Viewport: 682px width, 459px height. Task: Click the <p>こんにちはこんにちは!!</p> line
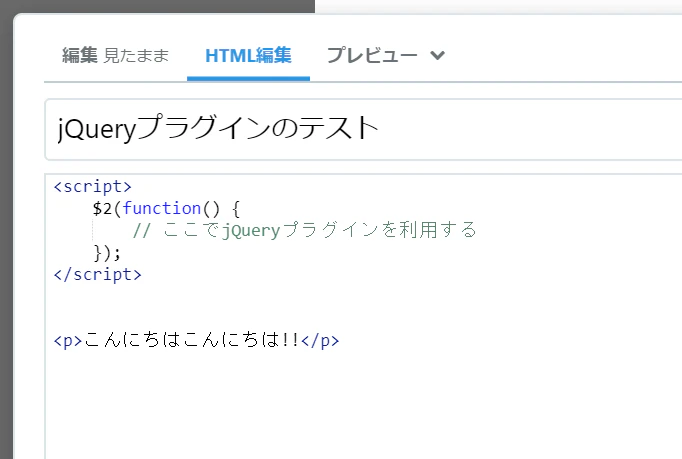[196, 340]
